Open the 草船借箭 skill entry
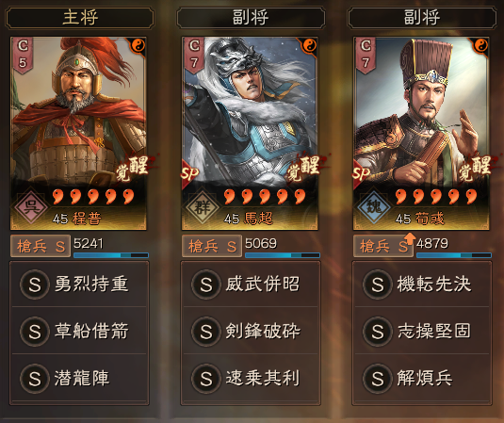The height and width of the screenshot is (423, 504). [x=79, y=331]
